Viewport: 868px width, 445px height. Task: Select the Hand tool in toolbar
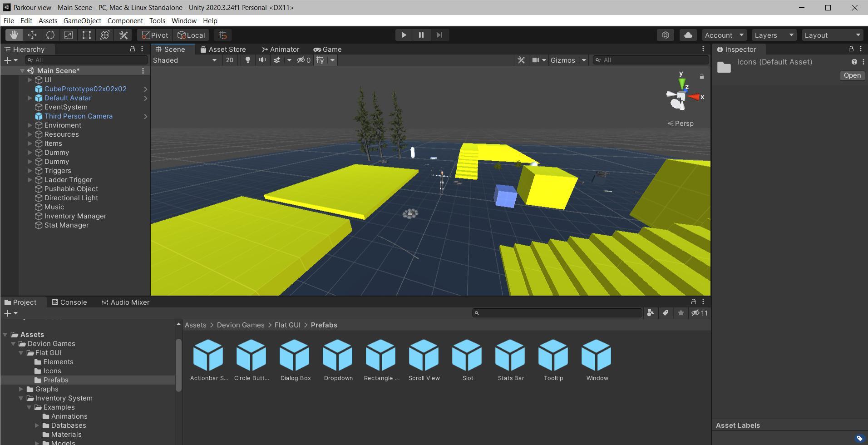point(14,35)
